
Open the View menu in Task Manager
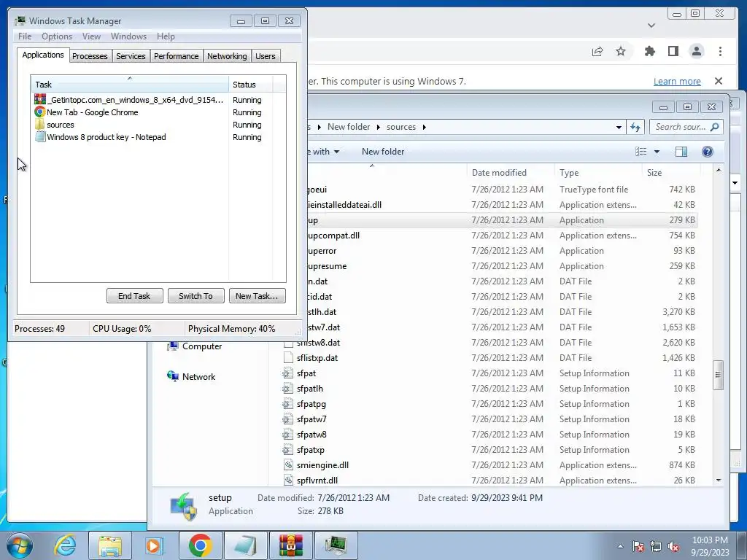(91, 36)
